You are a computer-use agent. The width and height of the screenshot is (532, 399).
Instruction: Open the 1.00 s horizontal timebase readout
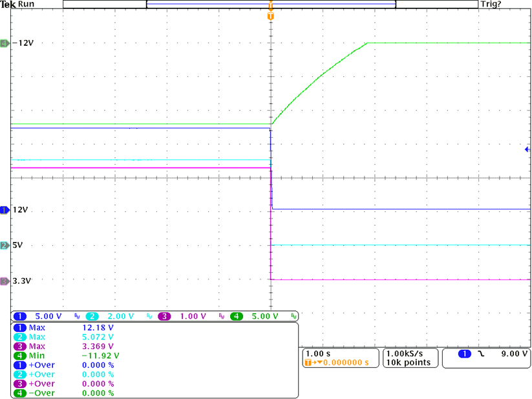317,354
